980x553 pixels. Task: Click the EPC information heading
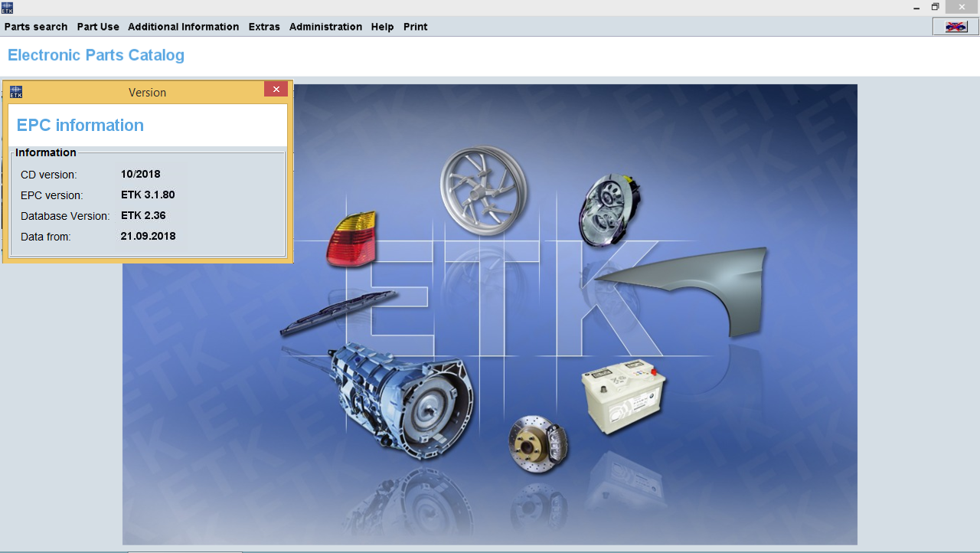80,126
